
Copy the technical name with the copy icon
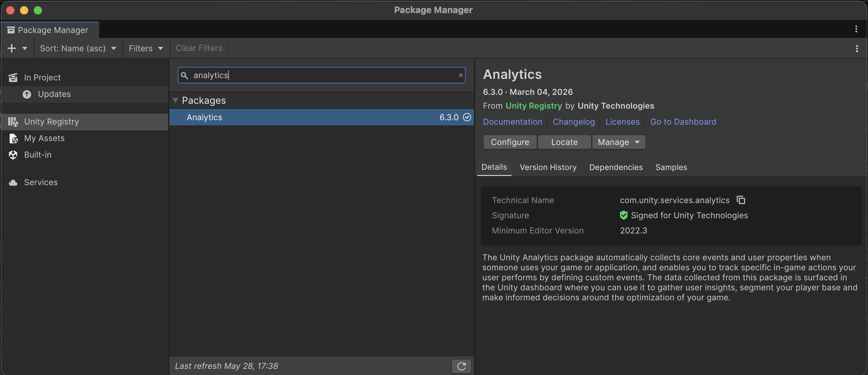741,200
